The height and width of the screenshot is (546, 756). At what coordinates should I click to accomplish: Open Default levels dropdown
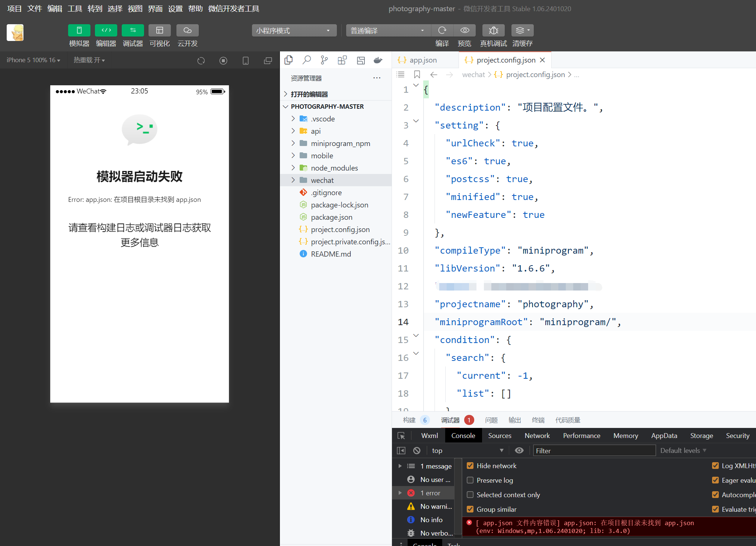tap(683, 451)
